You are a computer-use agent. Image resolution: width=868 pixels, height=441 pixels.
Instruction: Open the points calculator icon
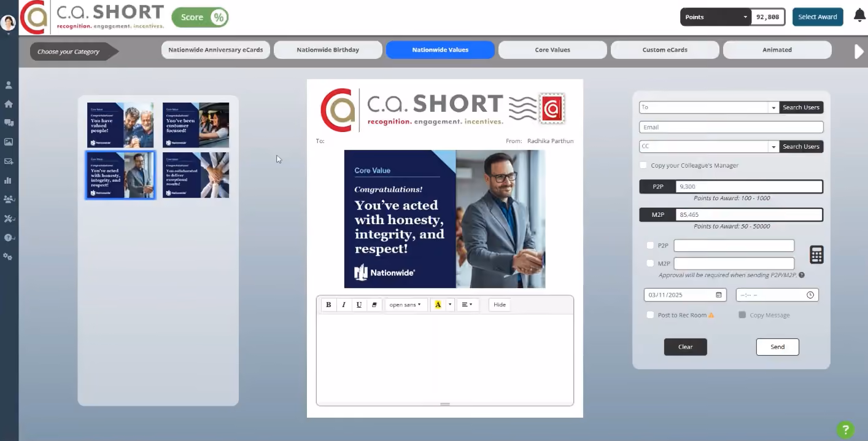[816, 254]
